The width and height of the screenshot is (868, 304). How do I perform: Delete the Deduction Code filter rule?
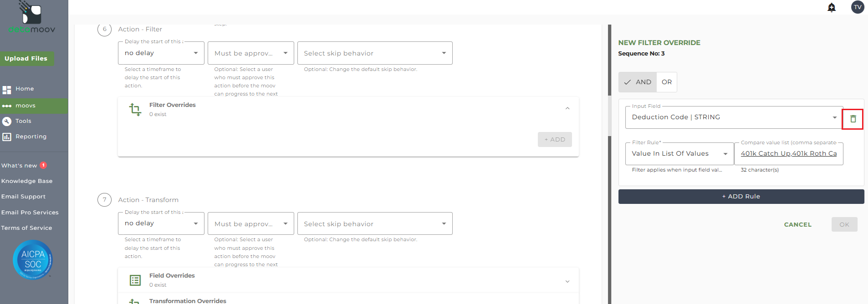point(853,119)
